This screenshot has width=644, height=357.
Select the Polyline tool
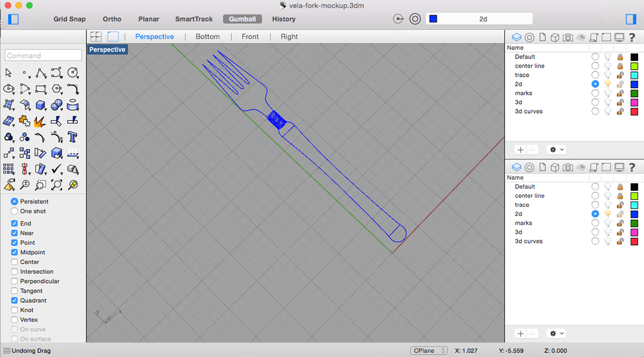[x=41, y=73]
